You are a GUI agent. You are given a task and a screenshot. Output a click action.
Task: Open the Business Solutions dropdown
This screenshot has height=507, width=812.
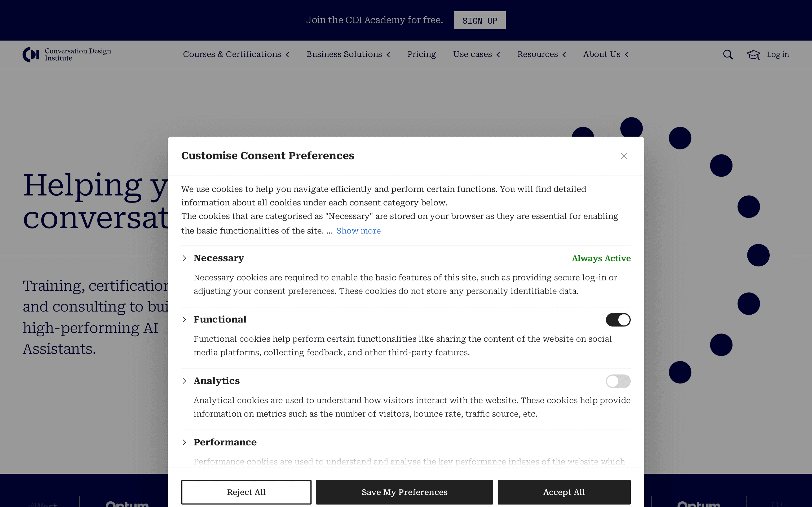click(348, 54)
